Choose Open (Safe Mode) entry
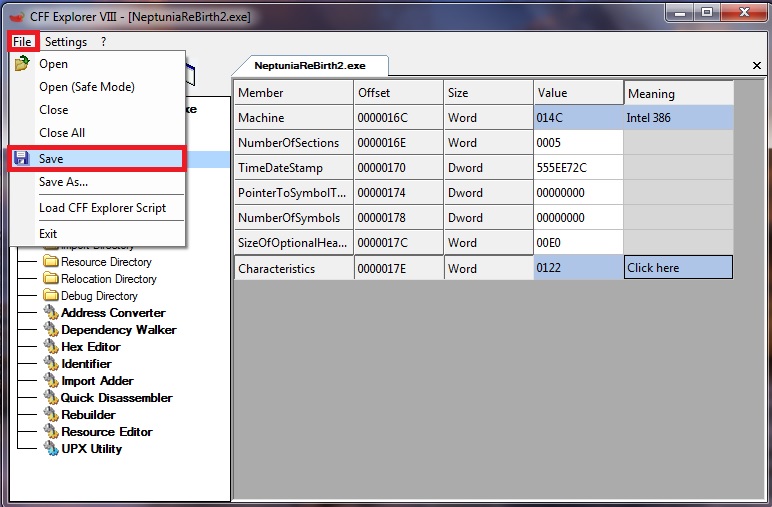The width and height of the screenshot is (772, 507). 97,87
